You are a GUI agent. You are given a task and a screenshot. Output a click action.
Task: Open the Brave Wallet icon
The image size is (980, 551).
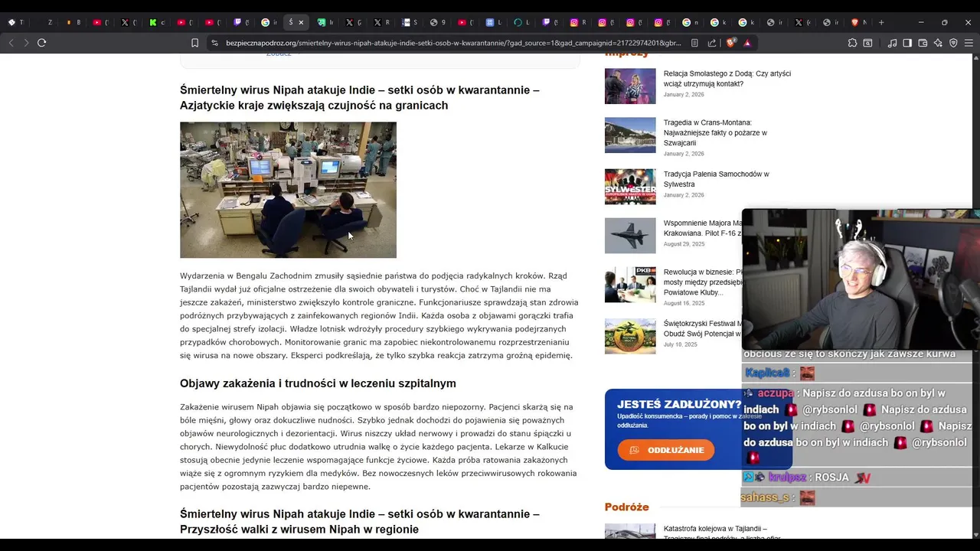coord(923,43)
